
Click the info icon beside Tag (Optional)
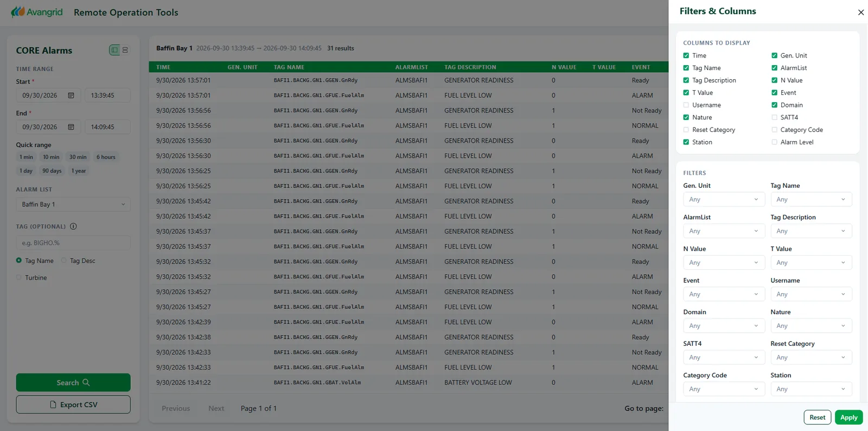pyautogui.click(x=73, y=226)
